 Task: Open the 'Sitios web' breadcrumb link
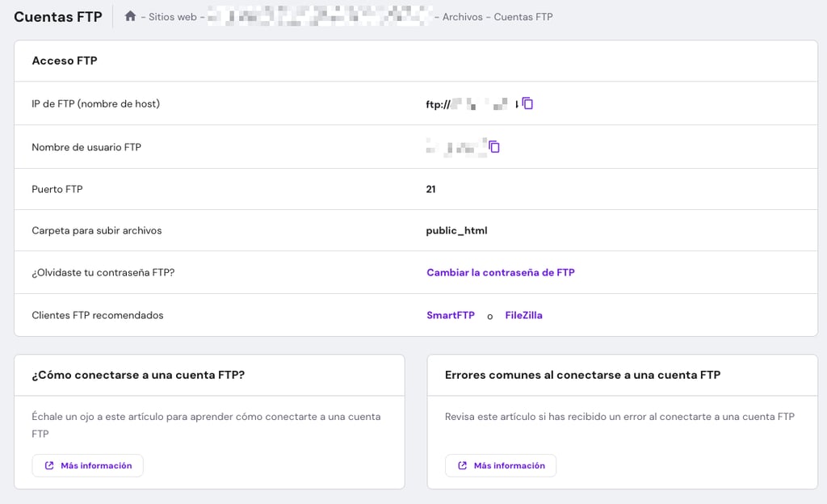click(173, 17)
